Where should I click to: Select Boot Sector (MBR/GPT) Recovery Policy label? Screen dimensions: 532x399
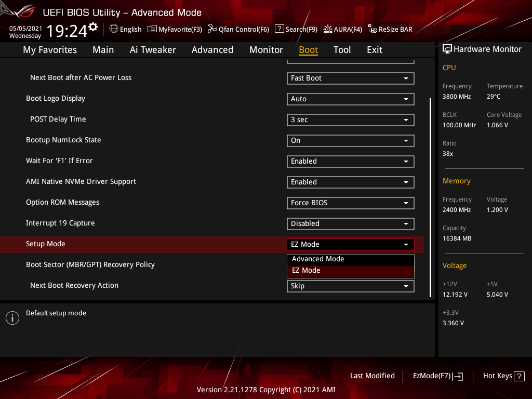[90, 264]
